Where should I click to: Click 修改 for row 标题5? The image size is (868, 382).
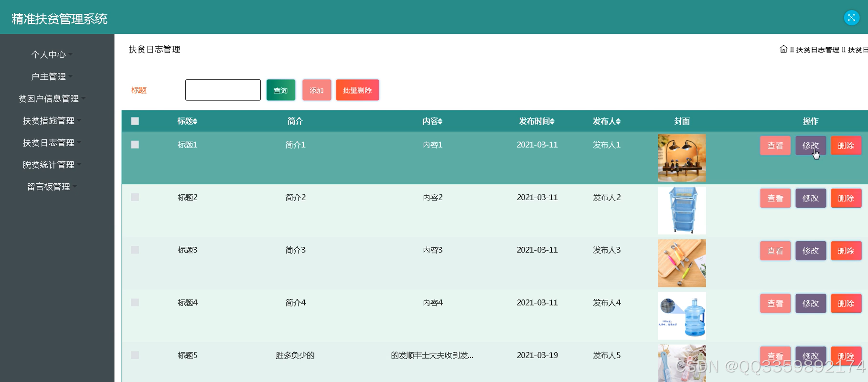click(811, 356)
